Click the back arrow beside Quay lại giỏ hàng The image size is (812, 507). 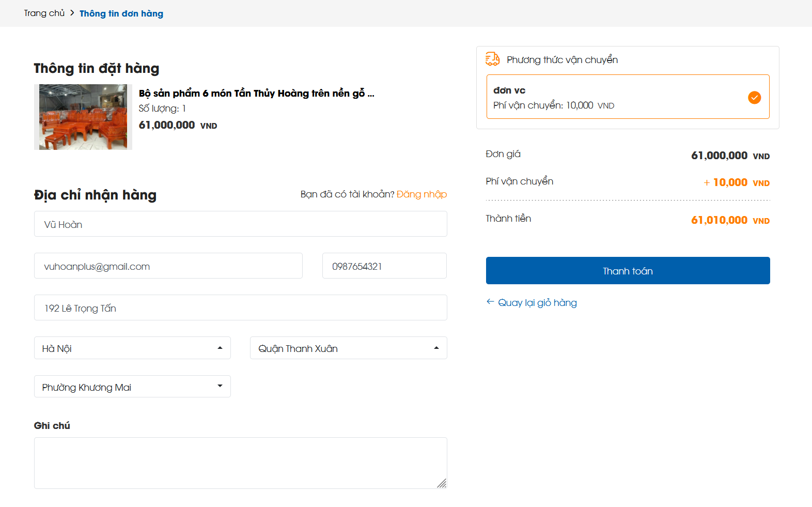click(490, 302)
